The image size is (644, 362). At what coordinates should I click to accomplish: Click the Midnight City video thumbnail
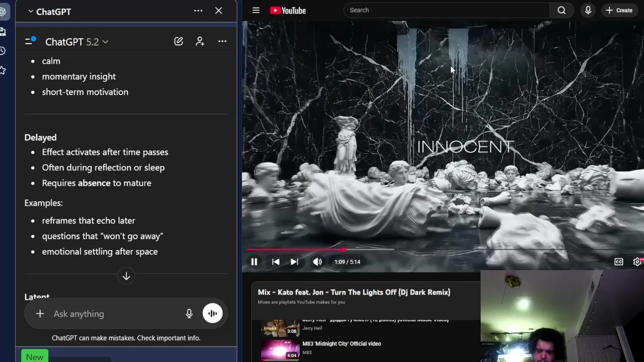(280, 350)
